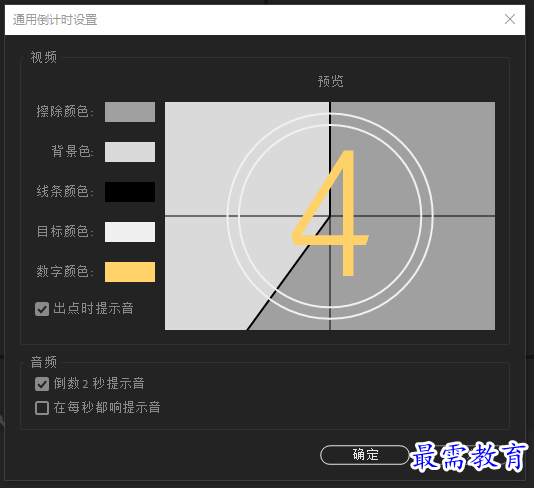Click the 预览 heading text
This screenshot has width=534, height=488.
(330, 81)
